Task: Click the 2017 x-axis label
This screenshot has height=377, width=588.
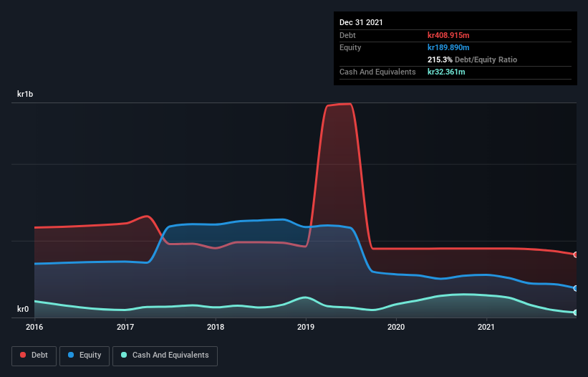Action: pyautogui.click(x=125, y=327)
